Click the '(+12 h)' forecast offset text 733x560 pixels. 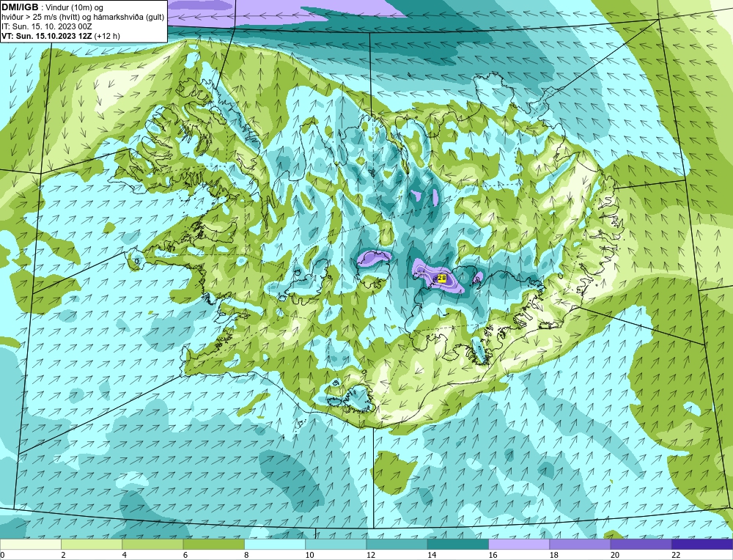[107, 36]
